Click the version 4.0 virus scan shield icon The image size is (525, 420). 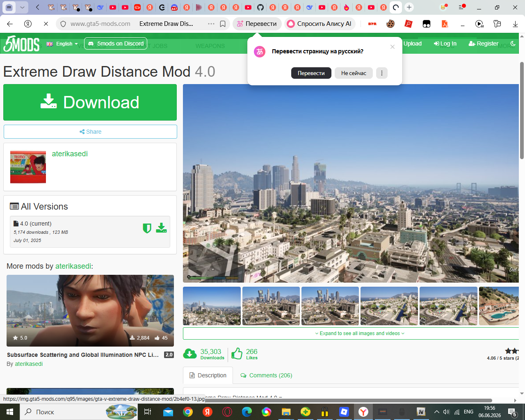[147, 228]
